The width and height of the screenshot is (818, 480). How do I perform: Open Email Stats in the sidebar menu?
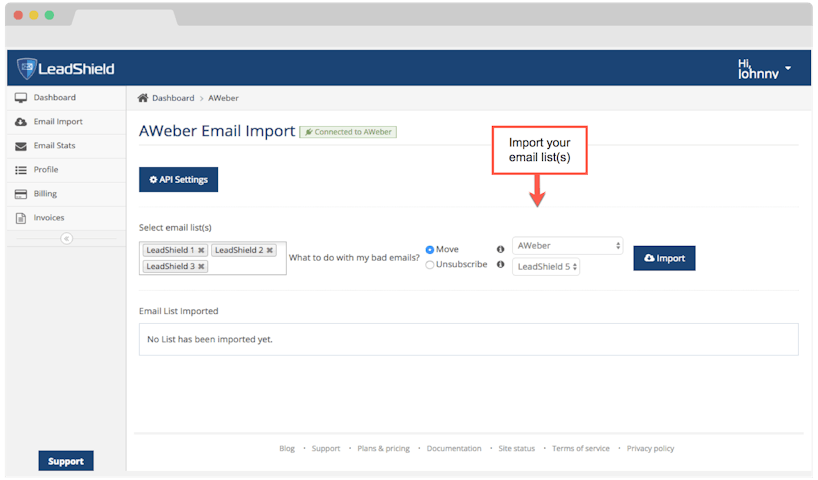pyautogui.click(x=54, y=146)
